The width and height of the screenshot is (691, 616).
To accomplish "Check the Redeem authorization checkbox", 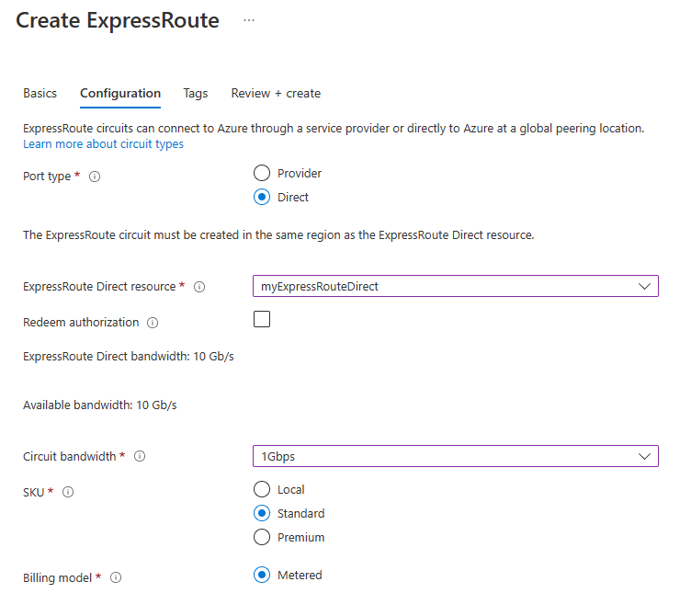I will click(x=262, y=320).
